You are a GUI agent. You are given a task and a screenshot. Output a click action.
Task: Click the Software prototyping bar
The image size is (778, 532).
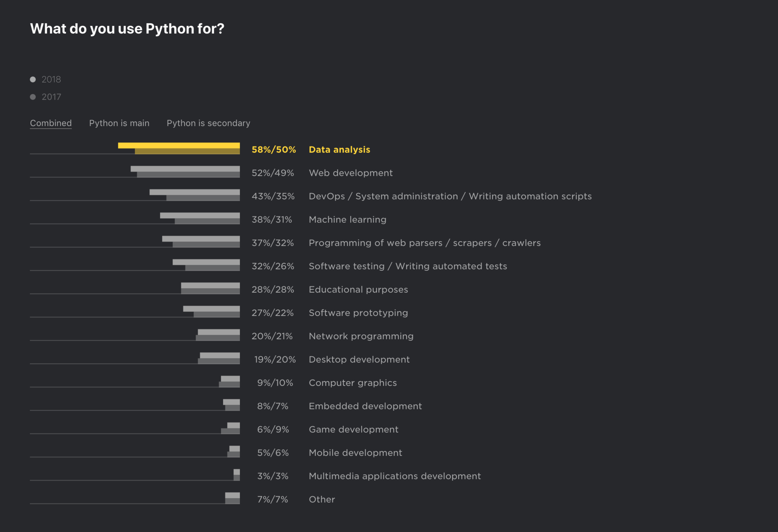(x=211, y=309)
